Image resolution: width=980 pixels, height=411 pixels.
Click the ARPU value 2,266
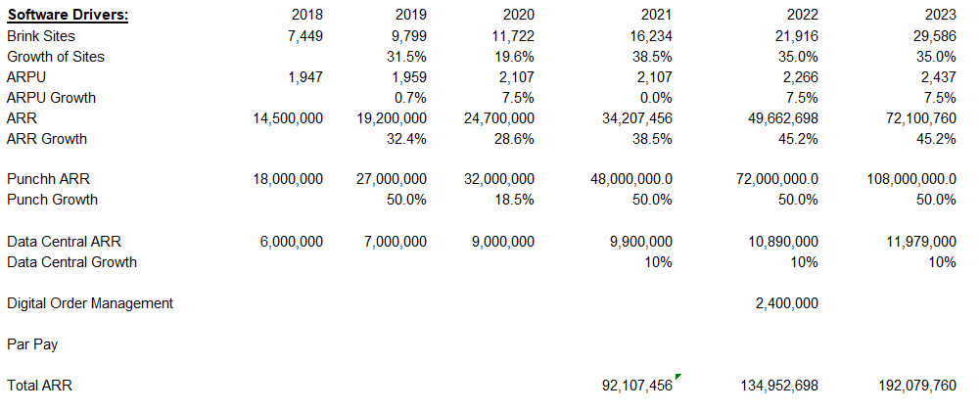801,77
